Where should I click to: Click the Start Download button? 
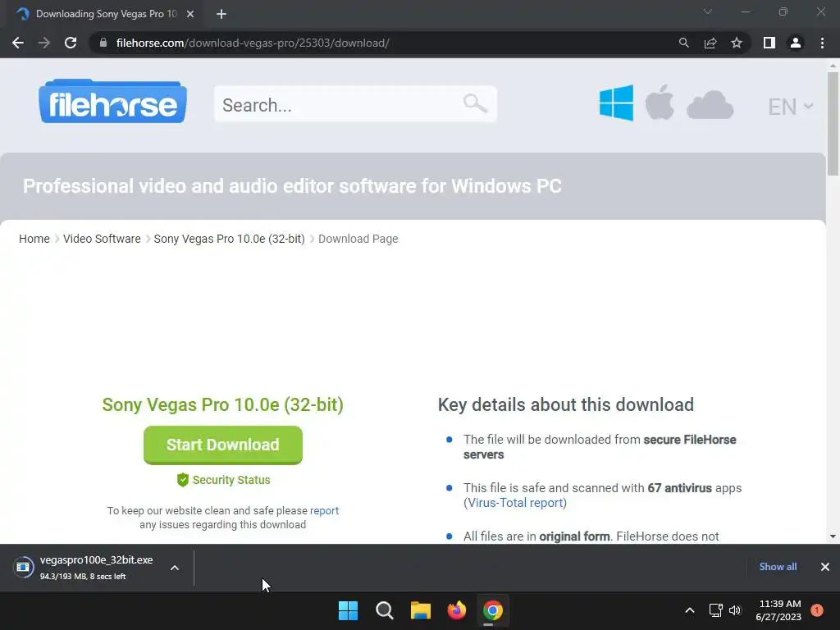click(x=223, y=445)
